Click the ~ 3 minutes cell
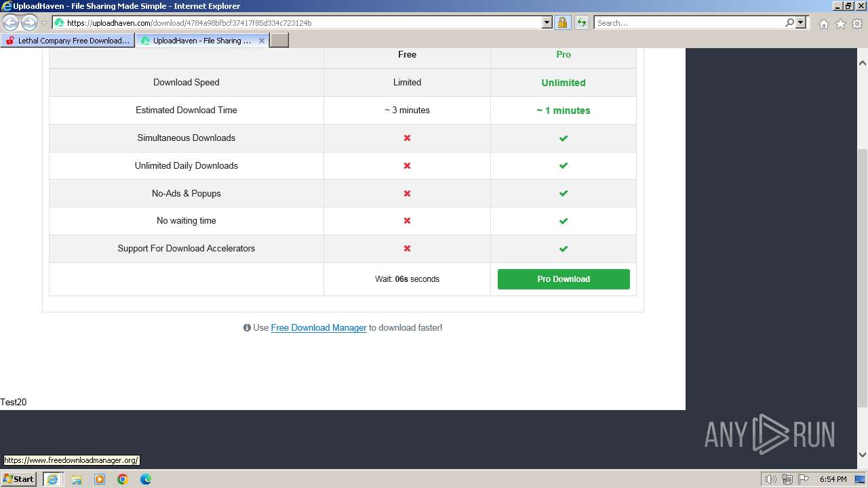Viewport: 868px width, 488px height. pos(407,110)
